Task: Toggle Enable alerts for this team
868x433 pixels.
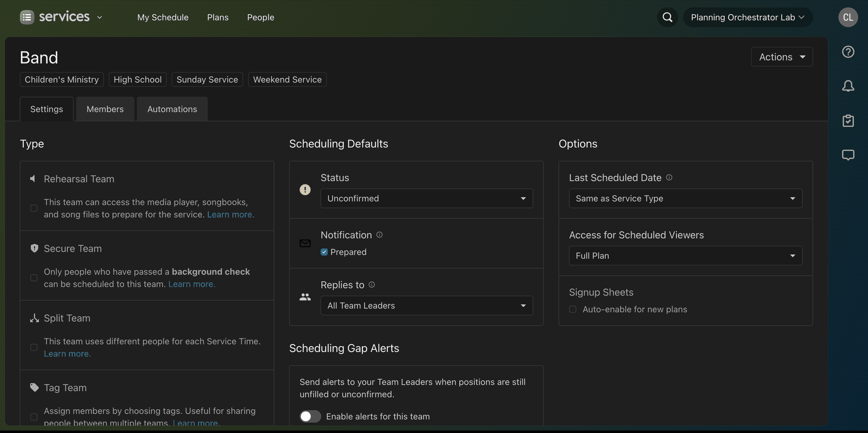Action: (310, 416)
